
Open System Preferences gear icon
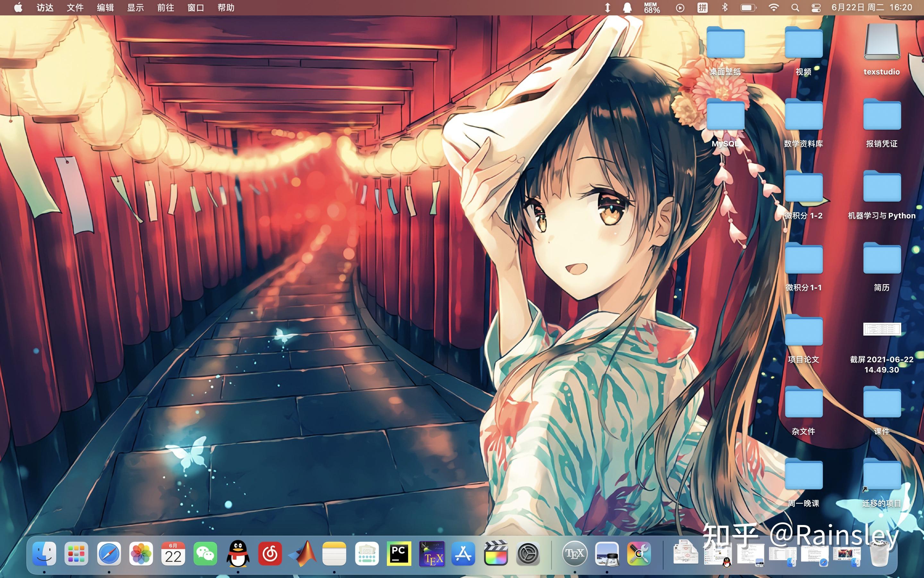pos(528,553)
